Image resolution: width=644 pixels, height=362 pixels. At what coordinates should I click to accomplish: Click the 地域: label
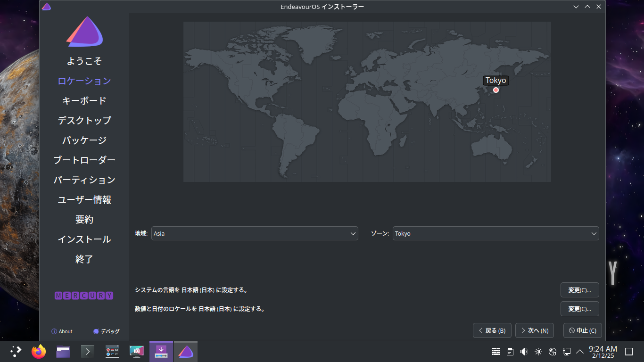pos(141,233)
